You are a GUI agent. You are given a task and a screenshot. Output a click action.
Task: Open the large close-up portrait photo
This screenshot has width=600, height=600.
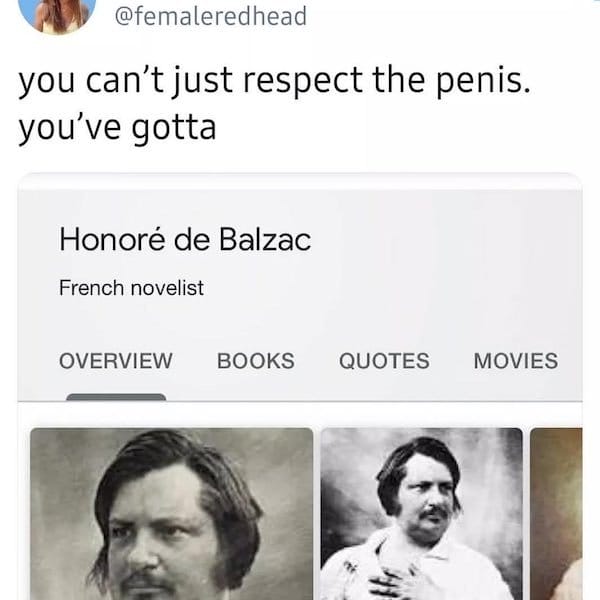[x=172, y=514]
